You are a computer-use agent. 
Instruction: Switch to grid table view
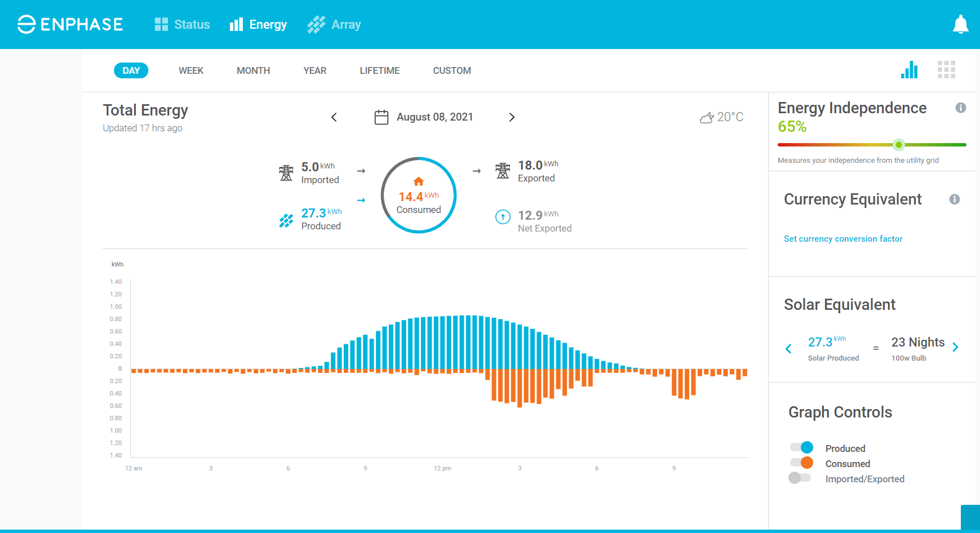[x=946, y=70]
